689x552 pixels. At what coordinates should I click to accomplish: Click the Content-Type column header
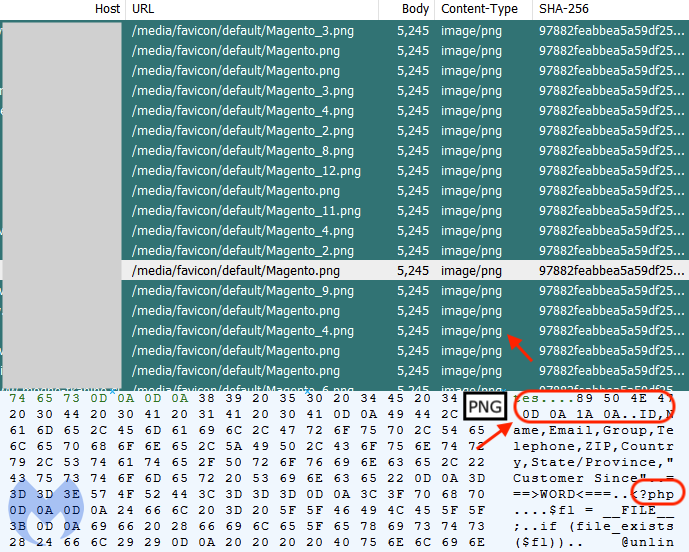pyautogui.click(x=479, y=9)
